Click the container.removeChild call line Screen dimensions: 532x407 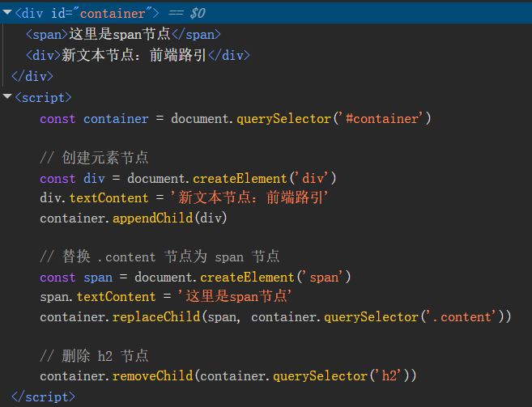(x=231, y=375)
